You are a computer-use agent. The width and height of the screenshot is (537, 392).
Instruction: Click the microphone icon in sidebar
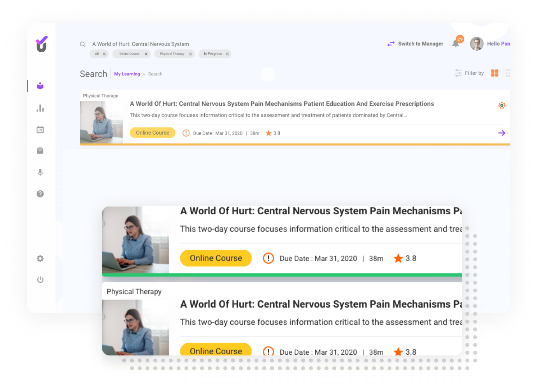(x=40, y=172)
